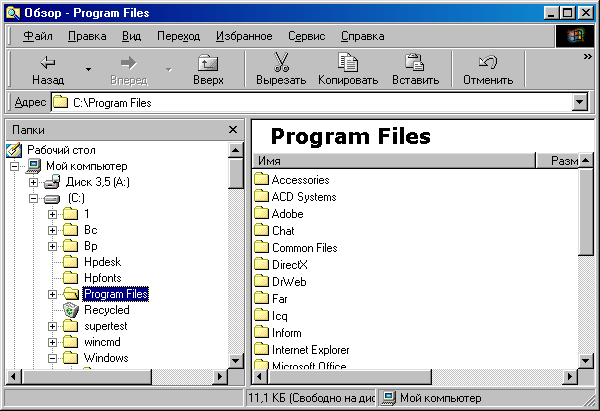
Task: Open the Переход menu
Action: coord(178,36)
